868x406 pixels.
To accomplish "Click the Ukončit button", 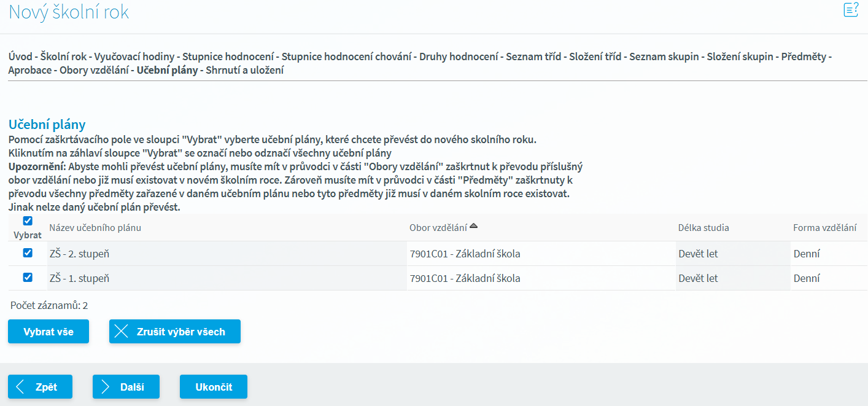I will (214, 387).
